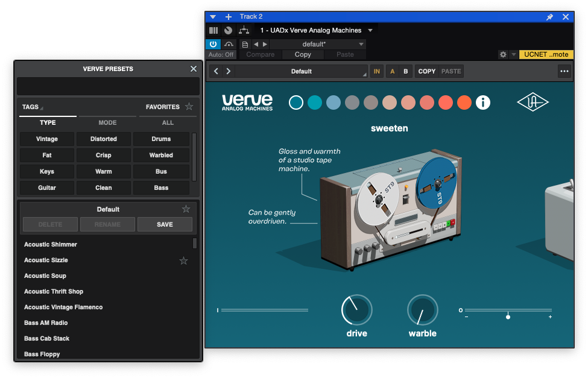Go to next Verve preset chevron
Viewport: 588px width, 378px height.
point(229,71)
